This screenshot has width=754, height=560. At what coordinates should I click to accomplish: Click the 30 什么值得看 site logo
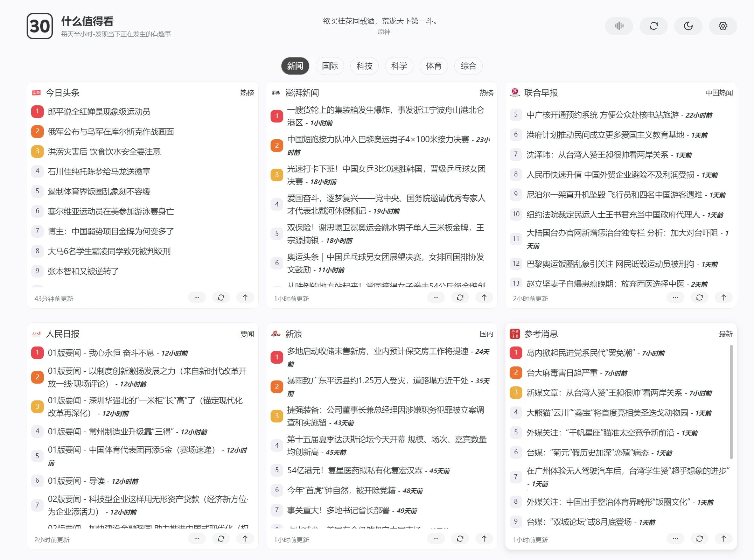(x=40, y=26)
